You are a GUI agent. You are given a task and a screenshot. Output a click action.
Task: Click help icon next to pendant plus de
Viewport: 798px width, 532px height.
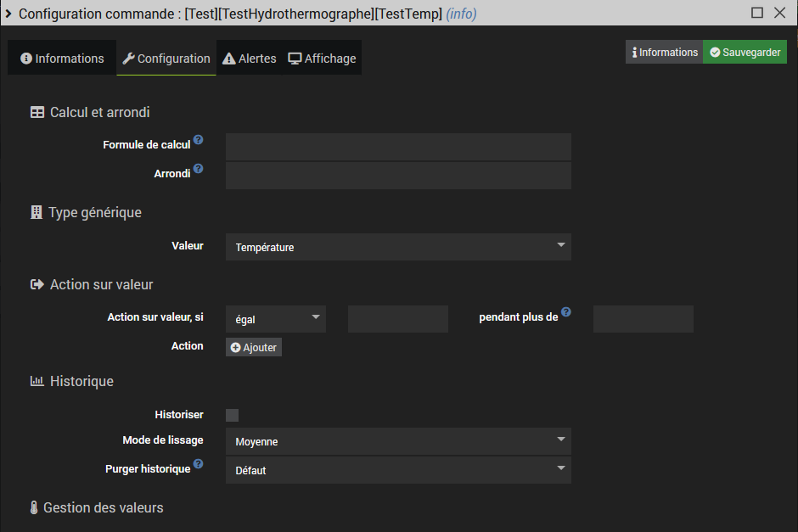pos(566,312)
